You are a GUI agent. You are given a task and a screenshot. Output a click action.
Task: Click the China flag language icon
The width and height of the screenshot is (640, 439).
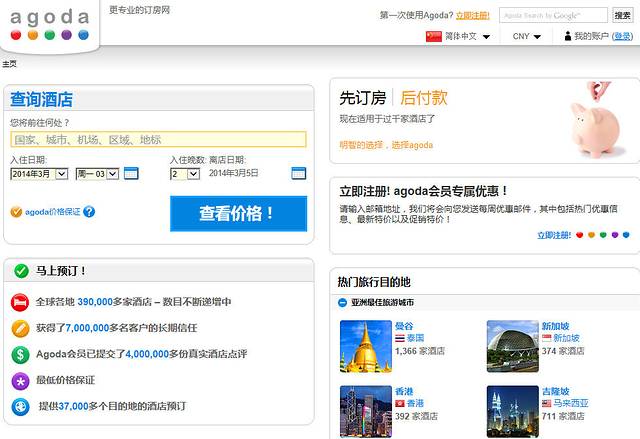click(433, 36)
